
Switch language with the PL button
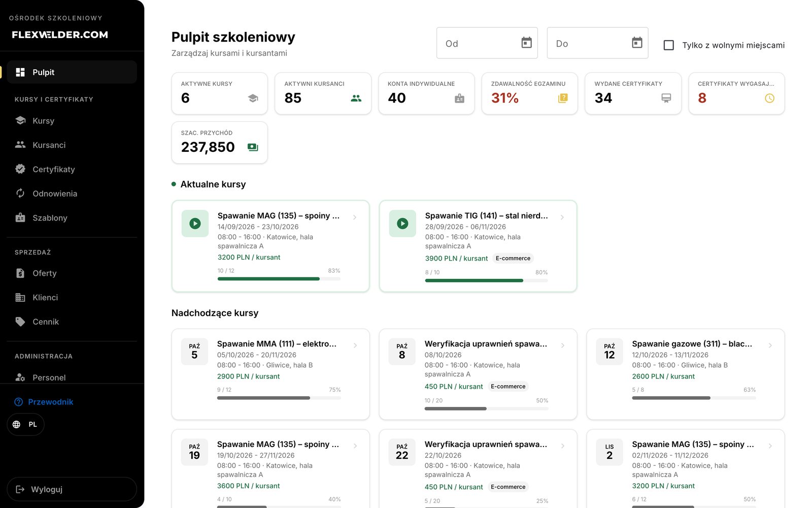coord(25,424)
